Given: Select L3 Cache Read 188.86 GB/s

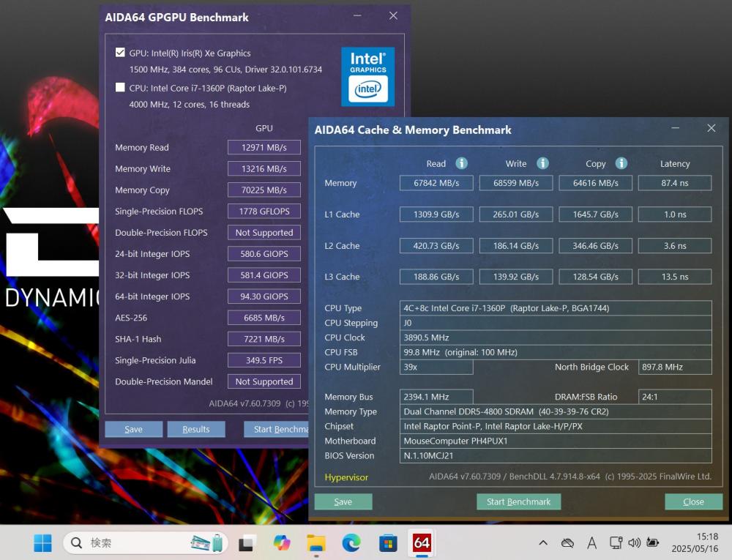Looking at the screenshot, I should 436,277.
